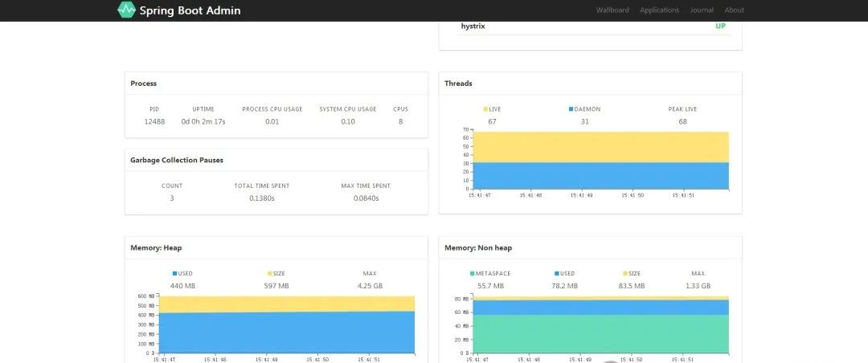Click the Memory Heap chart area
Screen dimensions: 868x363
coord(287,324)
